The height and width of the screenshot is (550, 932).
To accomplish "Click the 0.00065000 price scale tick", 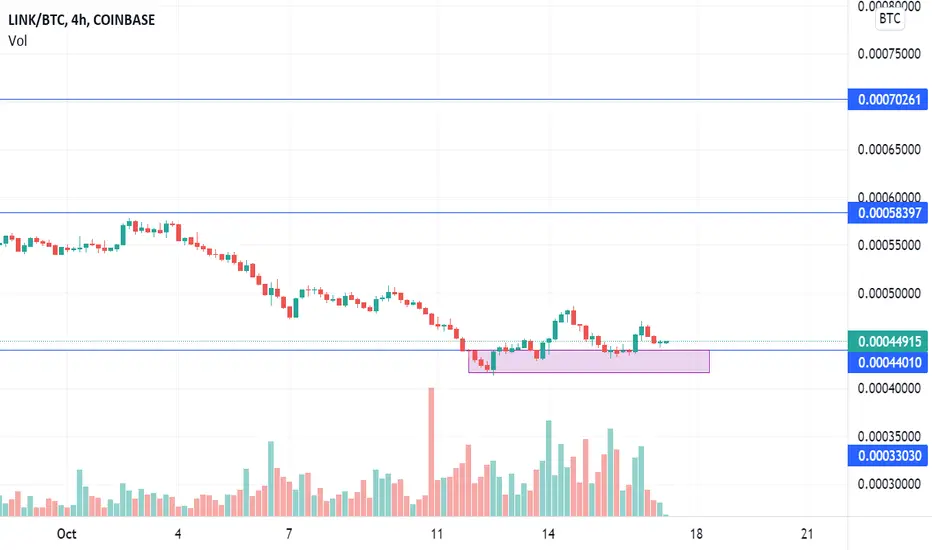I will click(889, 149).
